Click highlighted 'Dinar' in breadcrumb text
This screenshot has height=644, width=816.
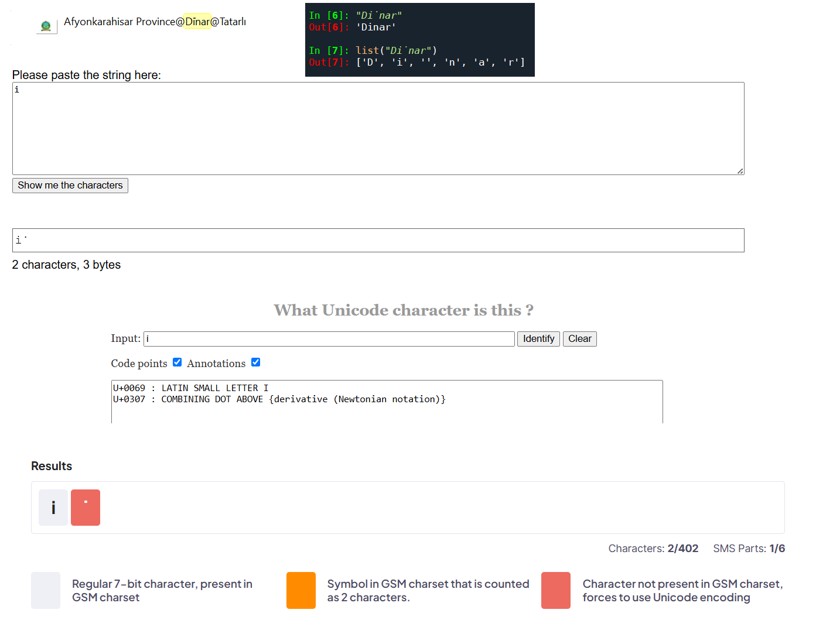pos(197,22)
